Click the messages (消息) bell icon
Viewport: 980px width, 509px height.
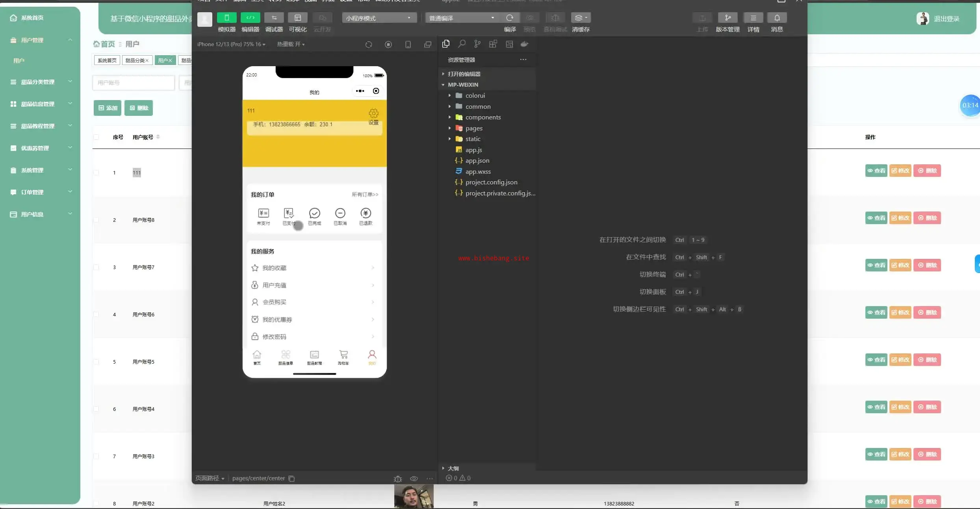pyautogui.click(x=777, y=18)
